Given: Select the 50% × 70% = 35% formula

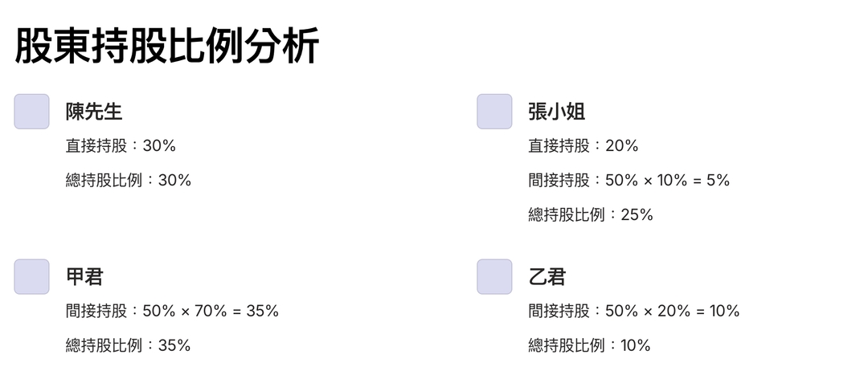Looking at the screenshot, I should tap(211, 311).
